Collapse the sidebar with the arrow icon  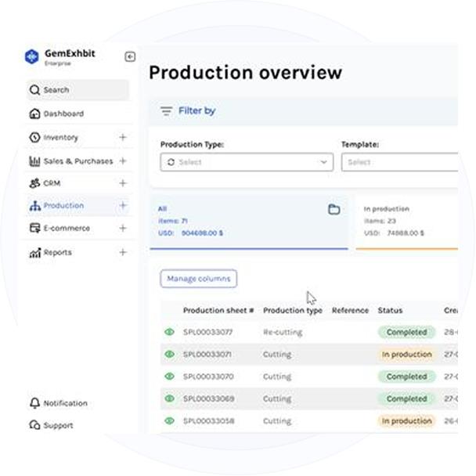coord(130,56)
